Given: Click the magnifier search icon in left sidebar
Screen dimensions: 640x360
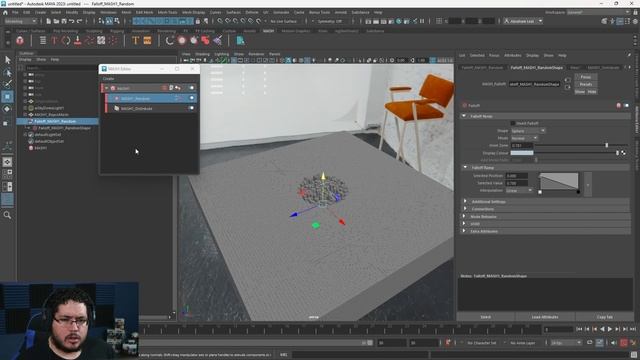Looking at the screenshot, I should click(7, 215).
